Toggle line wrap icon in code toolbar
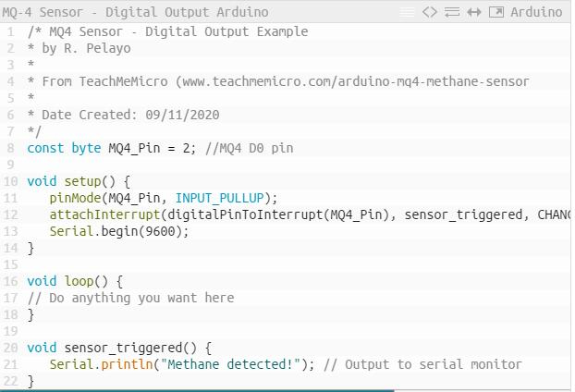This screenshot has width=575, height=392. pos(452,12)
